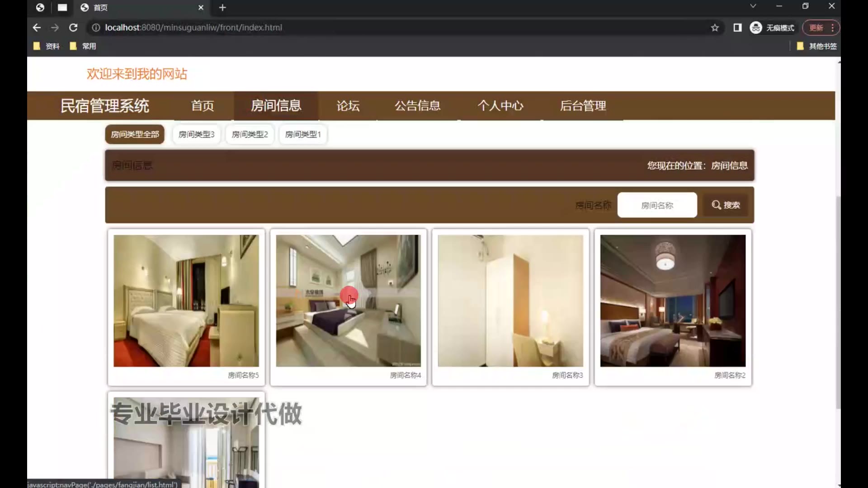Click the 房间名称3 caption text
Image resolution: width=868 pixels, height=488 pixels.
[567, 375]
